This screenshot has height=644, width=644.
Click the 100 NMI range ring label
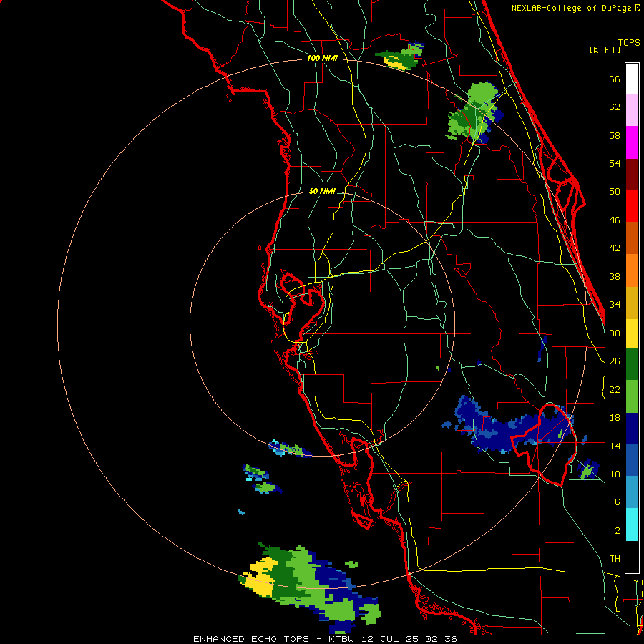click(322, 59)
